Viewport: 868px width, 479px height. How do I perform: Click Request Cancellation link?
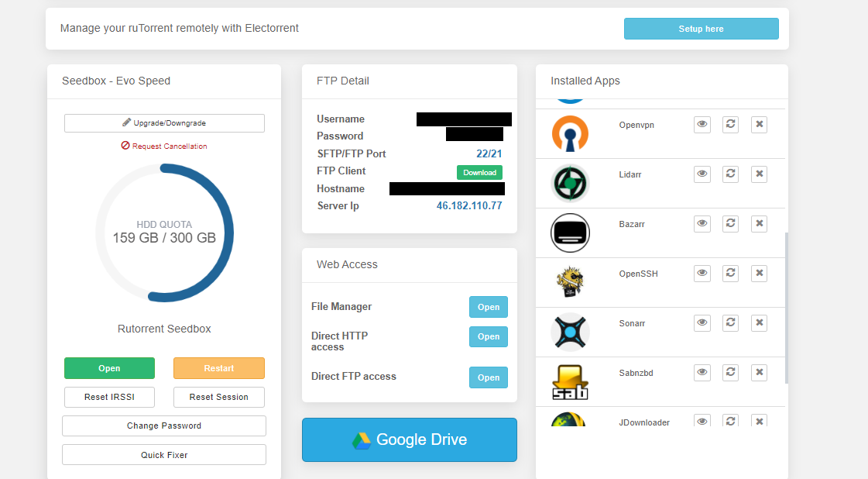click(x=163, y=146)
